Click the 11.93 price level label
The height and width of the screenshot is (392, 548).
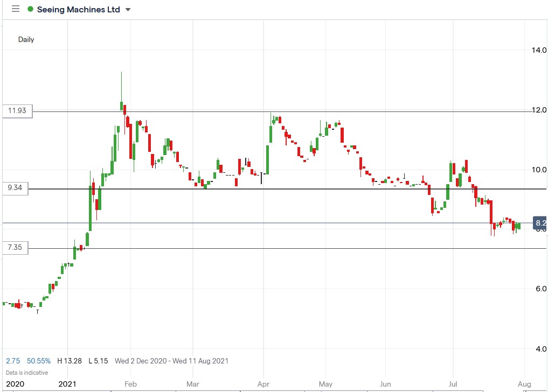pos(18,111)
